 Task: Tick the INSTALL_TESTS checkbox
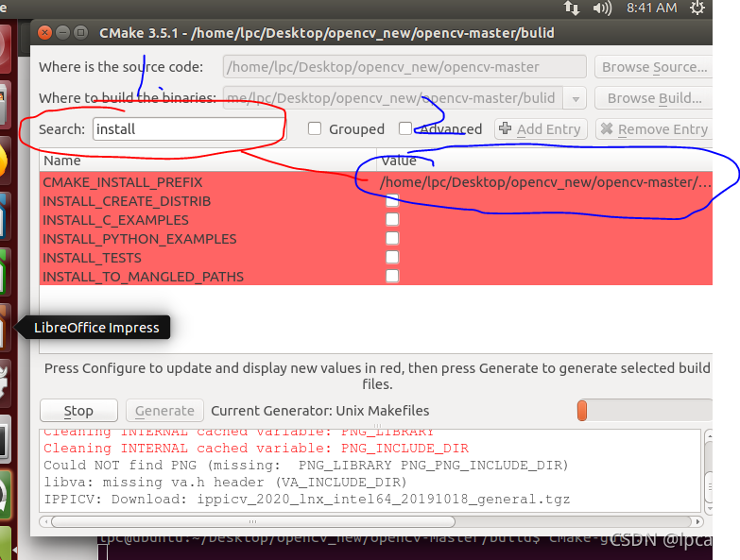coord(392,258)
